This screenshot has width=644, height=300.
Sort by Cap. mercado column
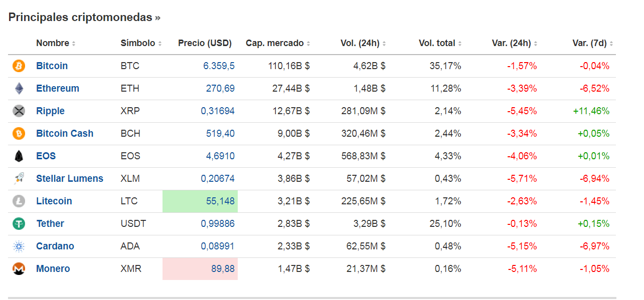277,44
